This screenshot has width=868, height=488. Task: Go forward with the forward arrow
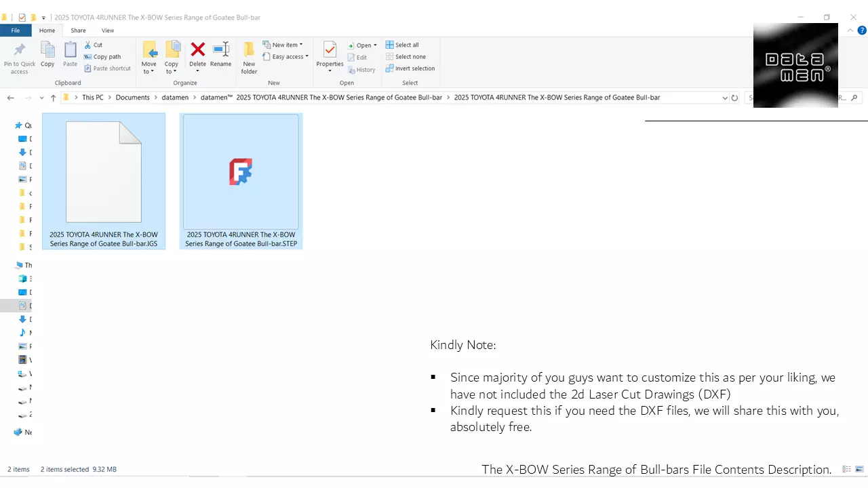tap(28, 98)
